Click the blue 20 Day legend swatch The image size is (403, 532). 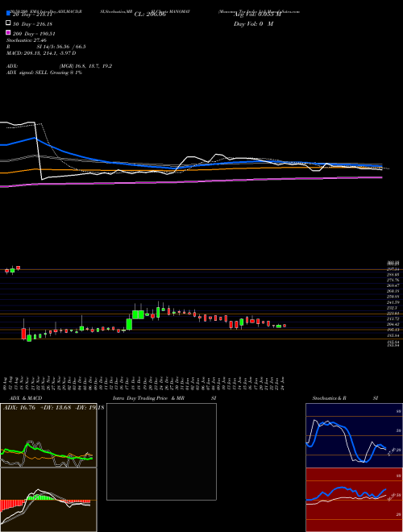click(x=8, y=13)
